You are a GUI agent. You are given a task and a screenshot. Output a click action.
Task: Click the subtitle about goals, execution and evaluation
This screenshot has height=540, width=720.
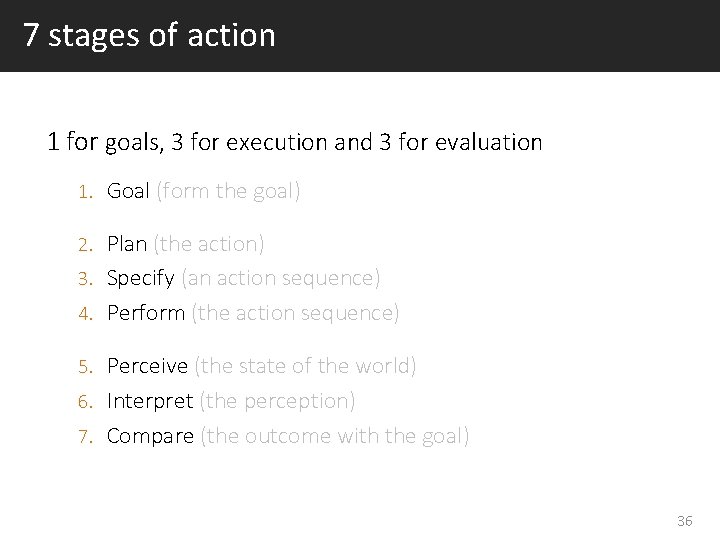(294, 143)
